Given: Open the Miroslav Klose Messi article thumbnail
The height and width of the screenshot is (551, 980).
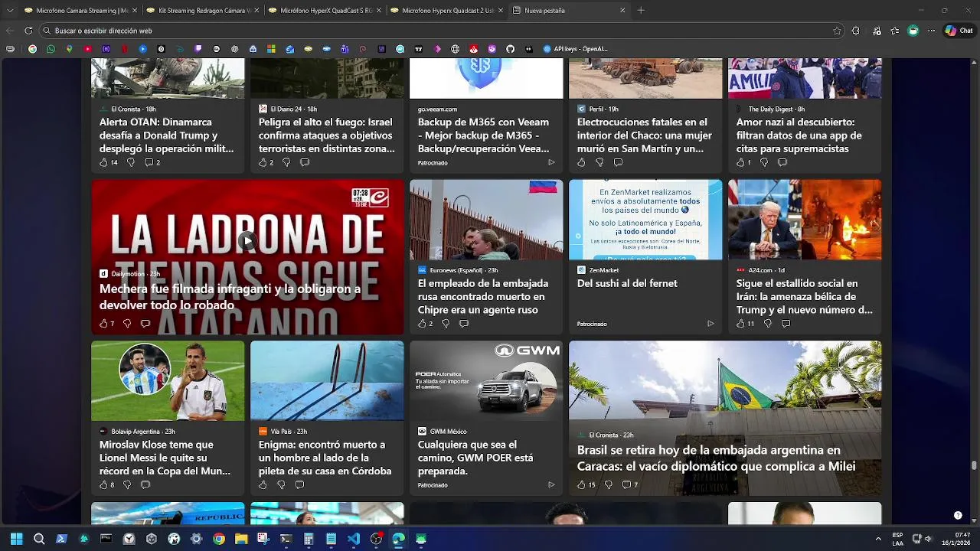Looking at the screenshot, I should click(x=168, y=380).
